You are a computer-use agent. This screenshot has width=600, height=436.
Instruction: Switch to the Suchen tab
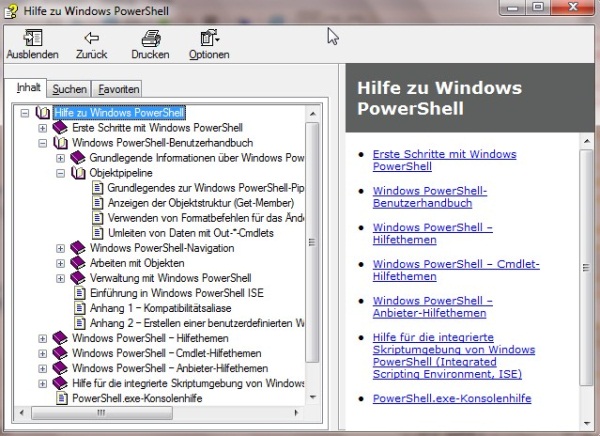tap(69, 89)
